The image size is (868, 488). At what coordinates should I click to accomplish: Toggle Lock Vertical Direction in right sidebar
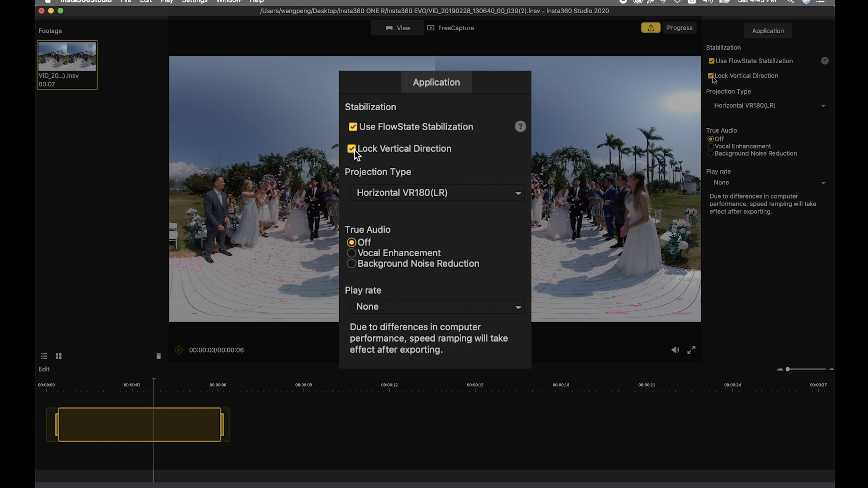(x=710, y=76)
